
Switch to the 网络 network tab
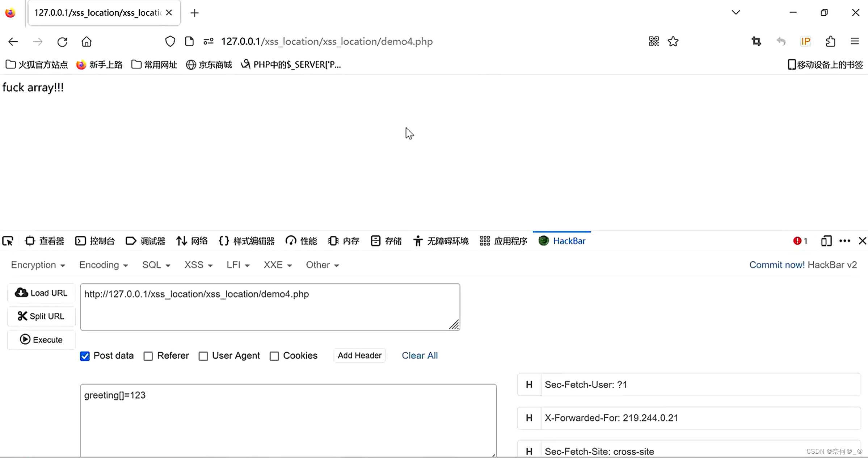(x=192, y=241)
